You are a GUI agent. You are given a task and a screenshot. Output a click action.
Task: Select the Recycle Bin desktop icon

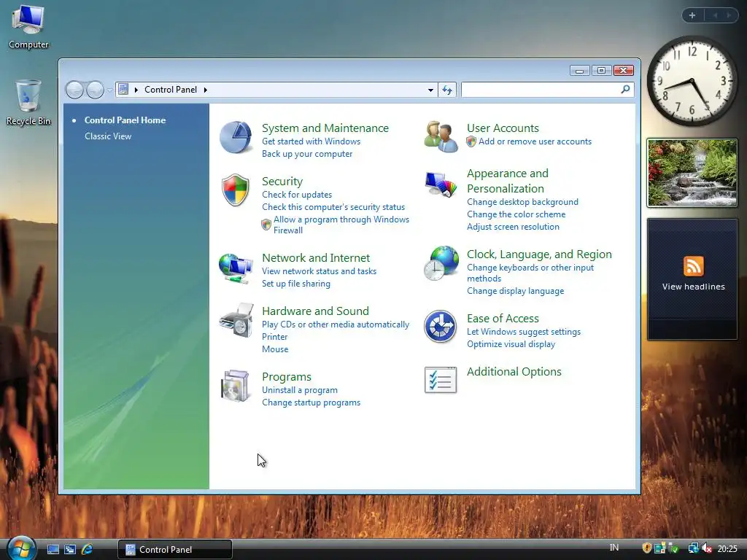click(x=28, y=102)
